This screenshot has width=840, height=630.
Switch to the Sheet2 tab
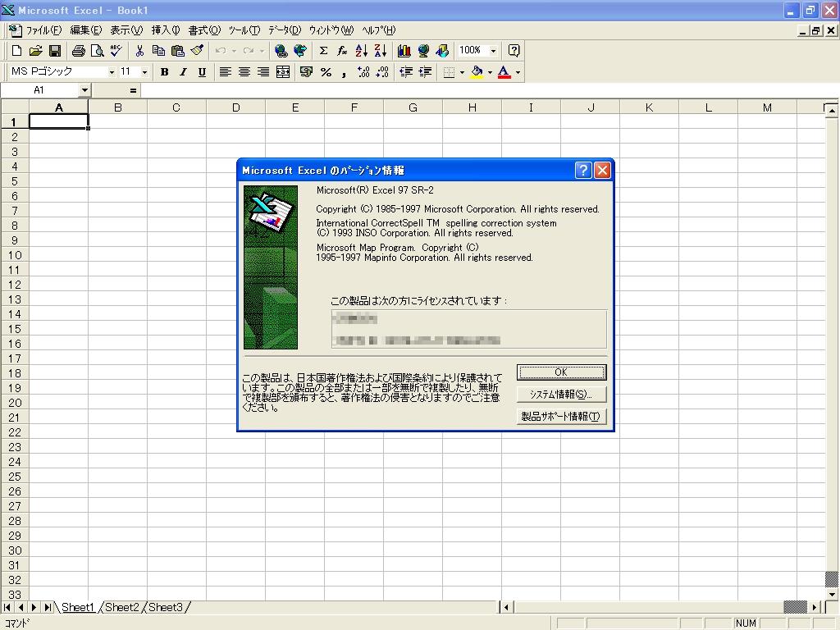pos(122,608)
